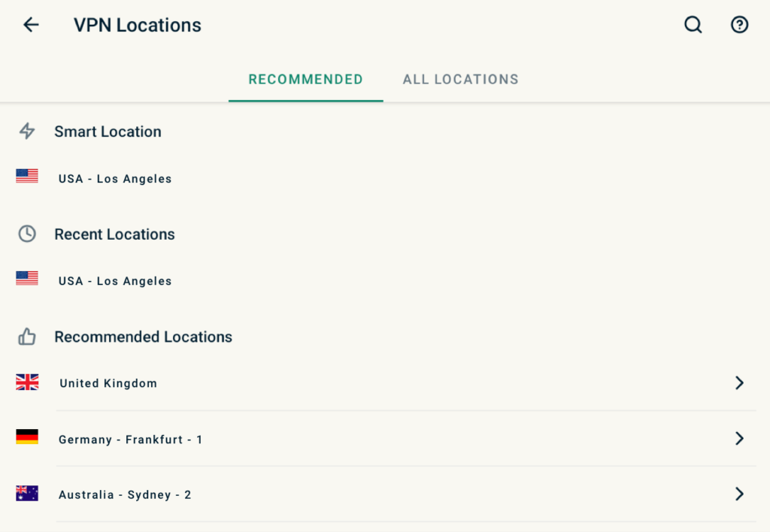Click the US flag under Recent Locations

[x=27, y=278]
